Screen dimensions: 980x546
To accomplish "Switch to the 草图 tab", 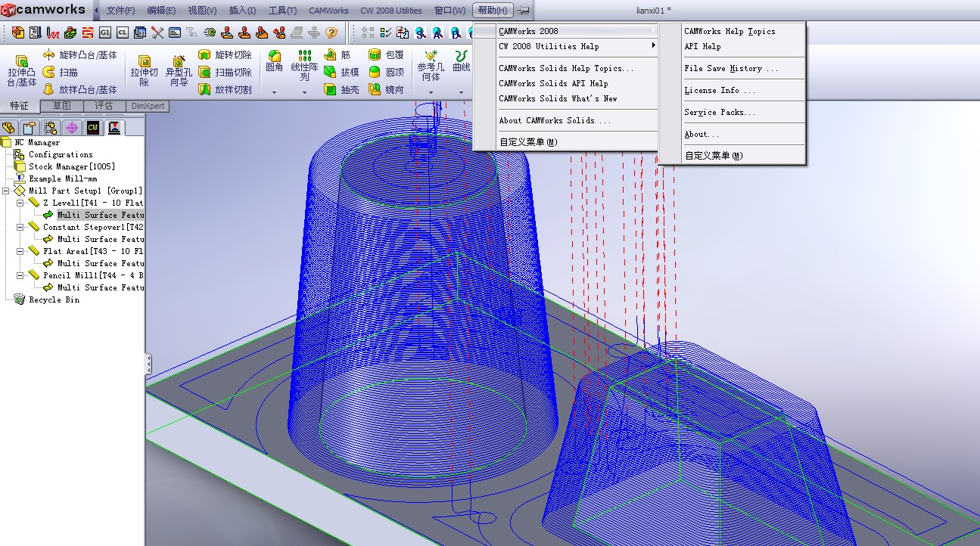I will pos(61,106).
